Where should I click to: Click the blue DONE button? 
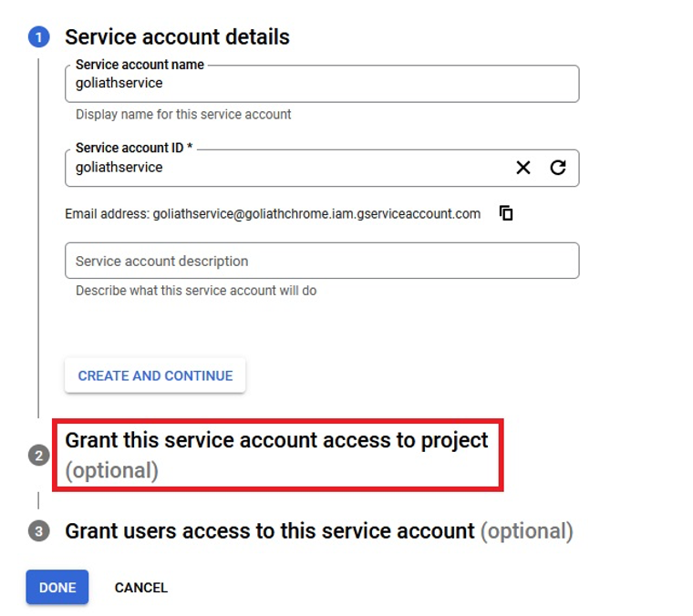coord(57,588)
